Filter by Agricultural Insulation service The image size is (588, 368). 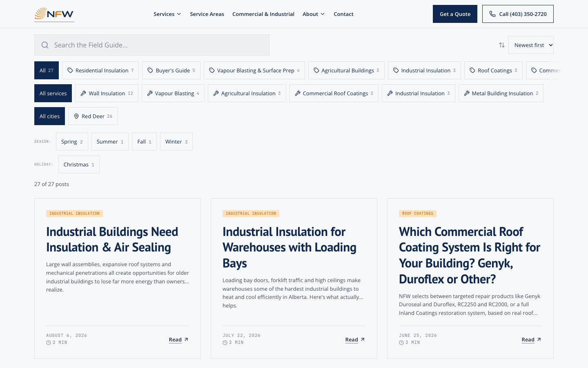point(247,93)
